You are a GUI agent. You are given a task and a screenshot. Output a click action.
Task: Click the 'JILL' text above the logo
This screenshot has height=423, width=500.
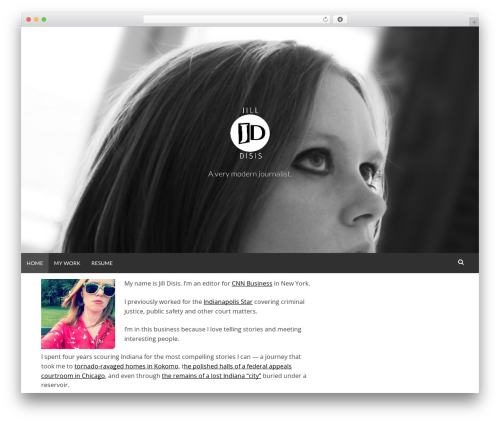(x=250, y=110)
